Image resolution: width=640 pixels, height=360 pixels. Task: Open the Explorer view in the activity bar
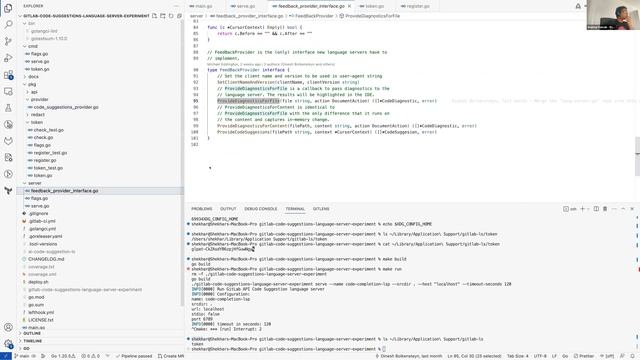coord(8,8)
